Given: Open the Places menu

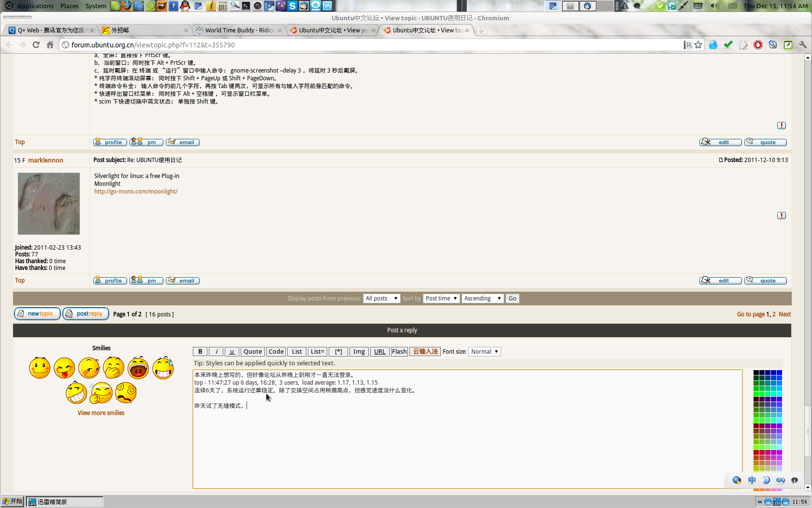Looking at the screenshot, I should pyautogui.click(x=70, y=6).
